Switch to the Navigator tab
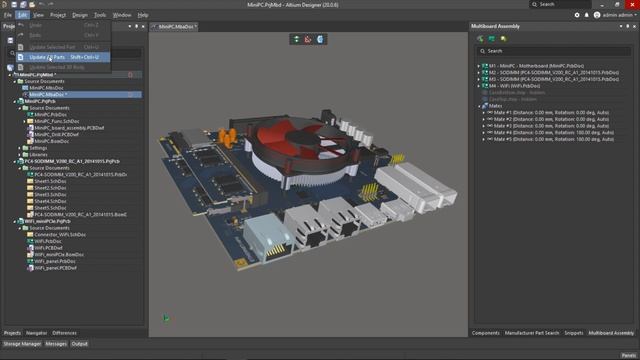 coord(36,333)
